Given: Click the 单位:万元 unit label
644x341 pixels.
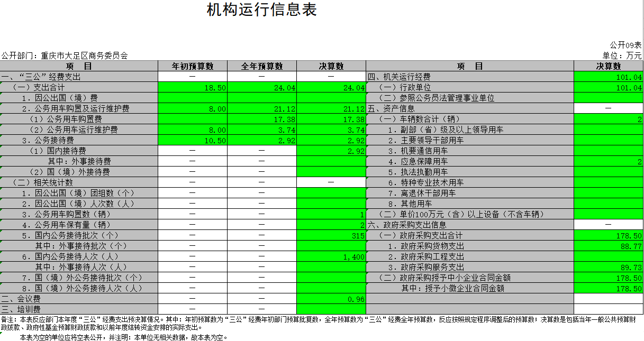Looking at the screenshot, I should 622,55.
